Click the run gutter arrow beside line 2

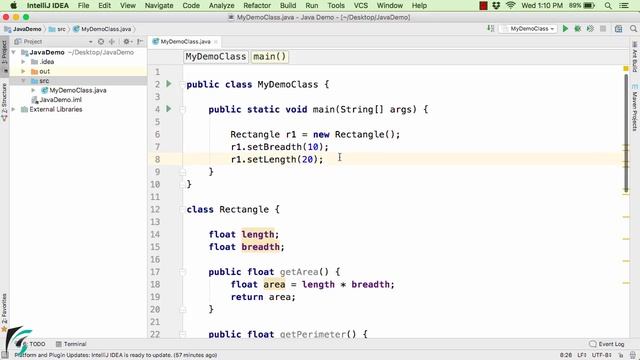pyautogui.click(x=169, y=84)
